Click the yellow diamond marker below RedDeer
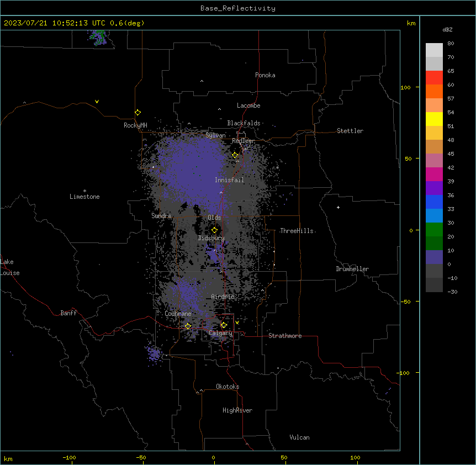The width and height of the screenshot is (476, 465). [235, 155]
